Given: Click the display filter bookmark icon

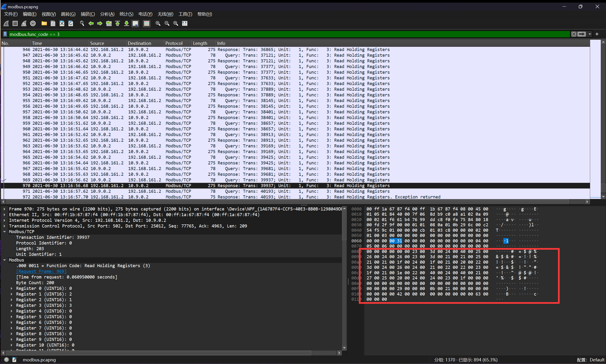Looking at the screenshot, I should pyautogui.click(x=5, y=34).
